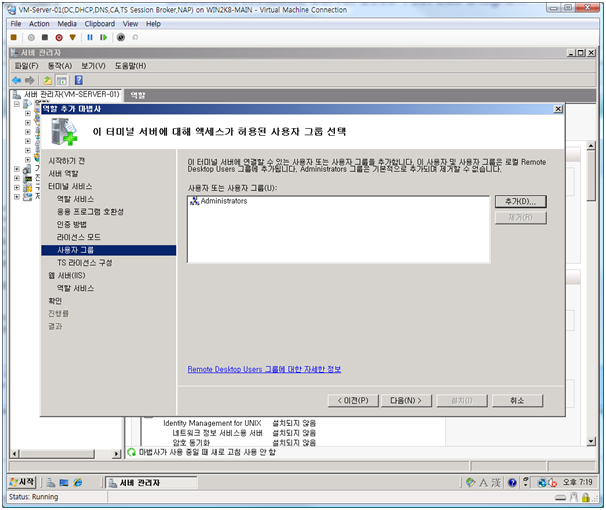Open the Remote Desktop Users info link

264,369
